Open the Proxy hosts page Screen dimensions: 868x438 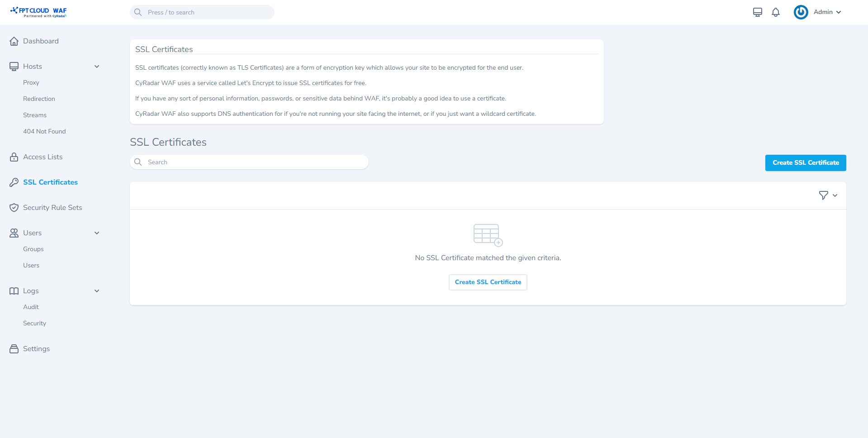31,83
